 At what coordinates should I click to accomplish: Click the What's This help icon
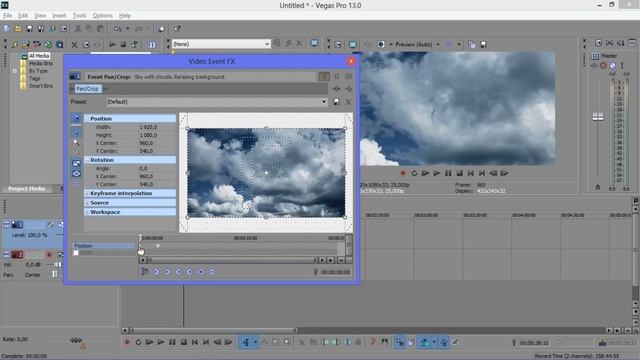(x=177, y=29)
